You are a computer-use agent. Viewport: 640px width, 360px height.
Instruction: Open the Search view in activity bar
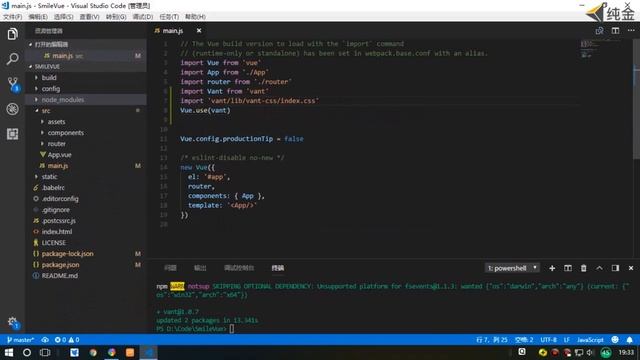(13, 59)
